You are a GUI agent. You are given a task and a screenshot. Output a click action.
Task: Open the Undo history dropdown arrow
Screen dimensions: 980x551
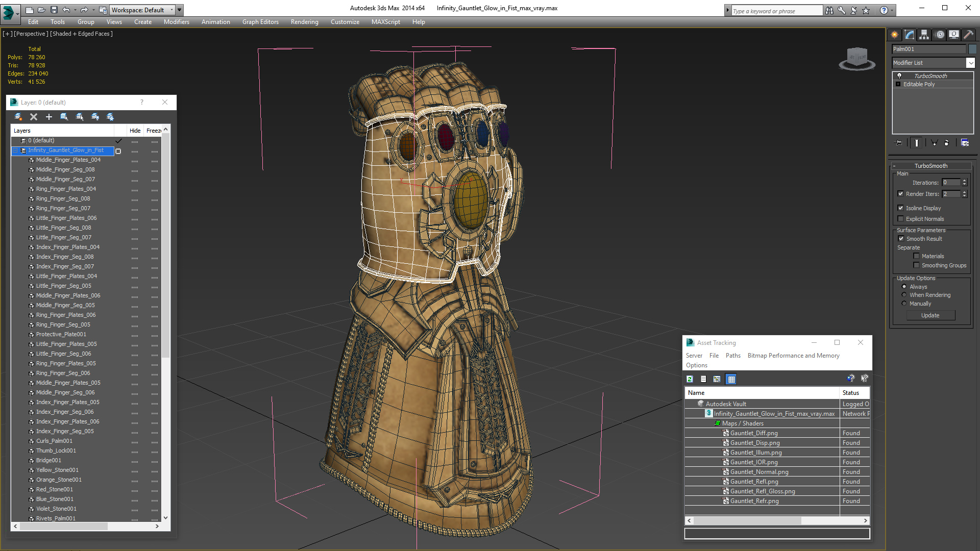click(75, 10)
